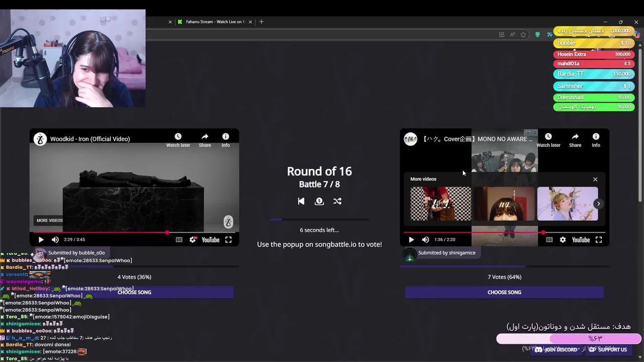Click 4 Votes (36%) label

click(134, 277)
